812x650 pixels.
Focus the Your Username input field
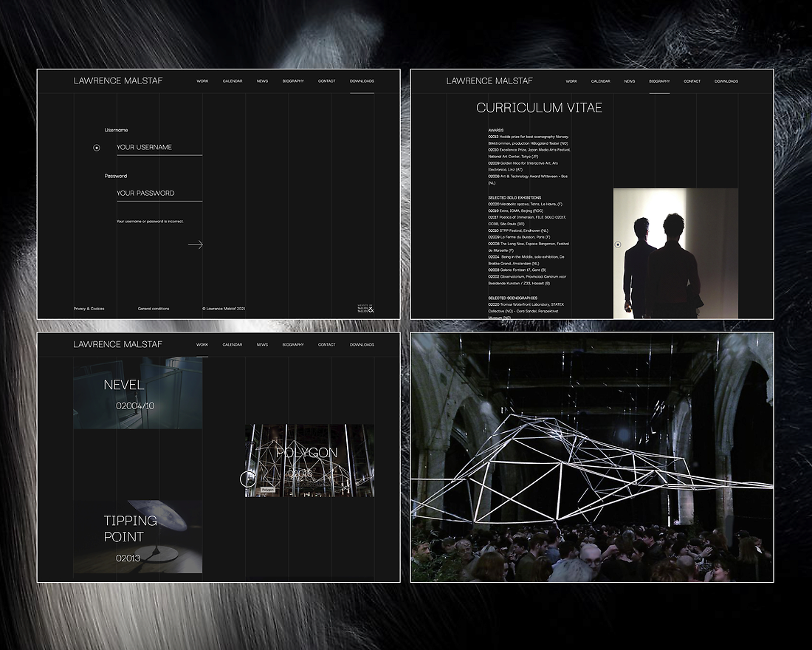click(x=159, y=147)
